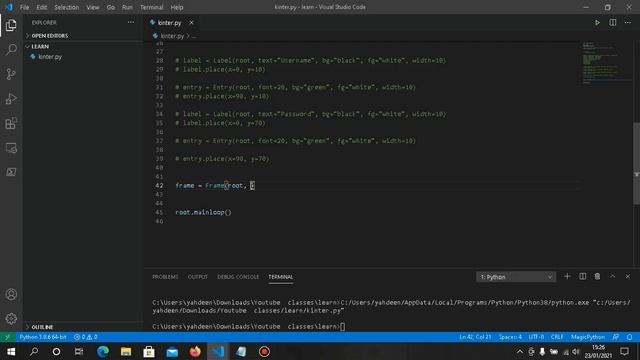Change indentation via Spaces: 4
The height and width of the screenshot is (360, 640).
tap(510, 337)
